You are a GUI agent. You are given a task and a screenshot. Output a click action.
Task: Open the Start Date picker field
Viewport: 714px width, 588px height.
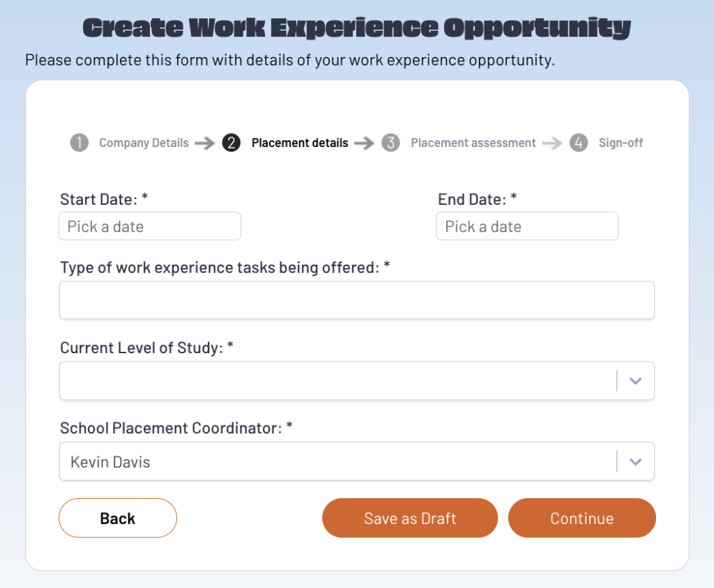click(150, 226)
